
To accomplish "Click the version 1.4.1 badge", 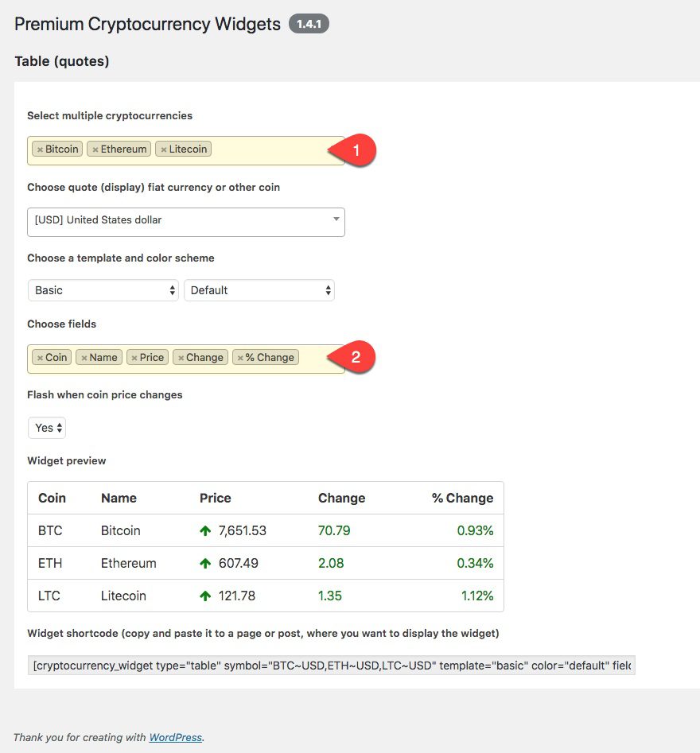I will tap(308, 24).
